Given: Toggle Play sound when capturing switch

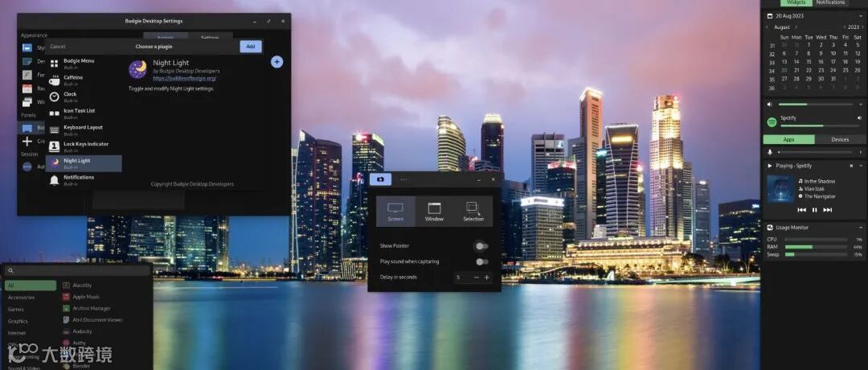Looking at the screenshot, I should pos(481,261).
